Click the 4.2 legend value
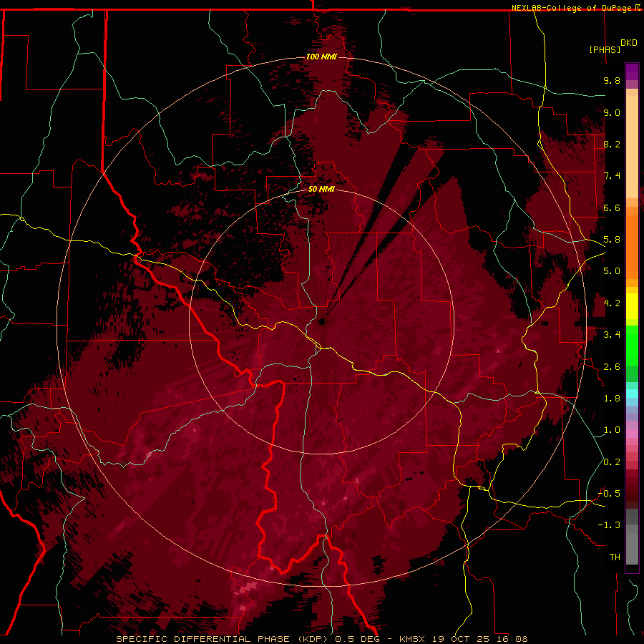The width and height of the screenshot is (644, 644). [x=612, y=303]
